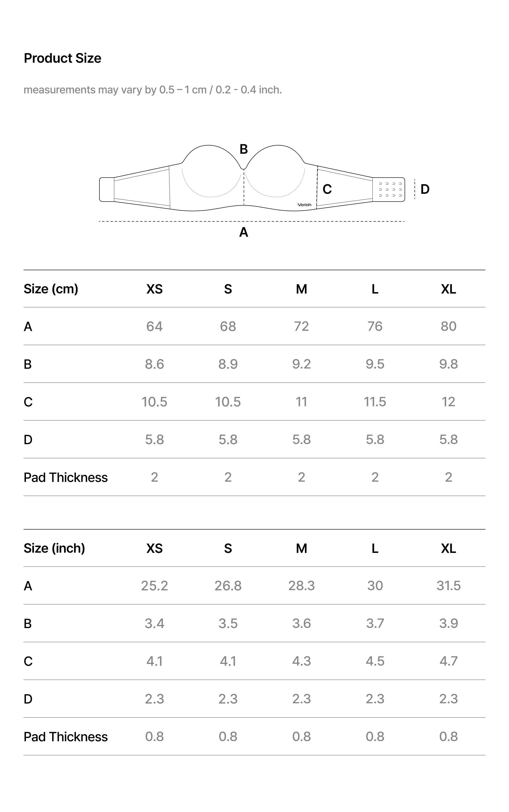This screenshot has height=812, width=509.
Task: Click the M column header in the inch table
Action: [x=301, y=548]
